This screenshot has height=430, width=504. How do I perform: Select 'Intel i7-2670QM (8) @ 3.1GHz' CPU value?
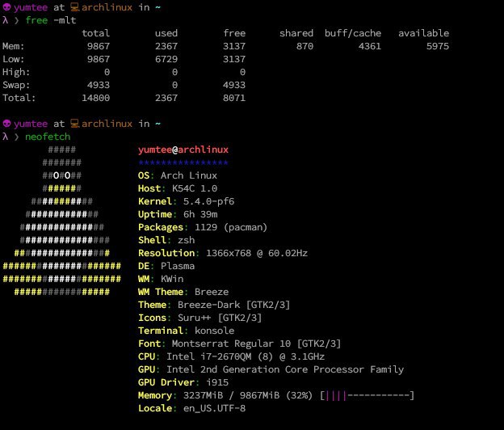[246, 356]
